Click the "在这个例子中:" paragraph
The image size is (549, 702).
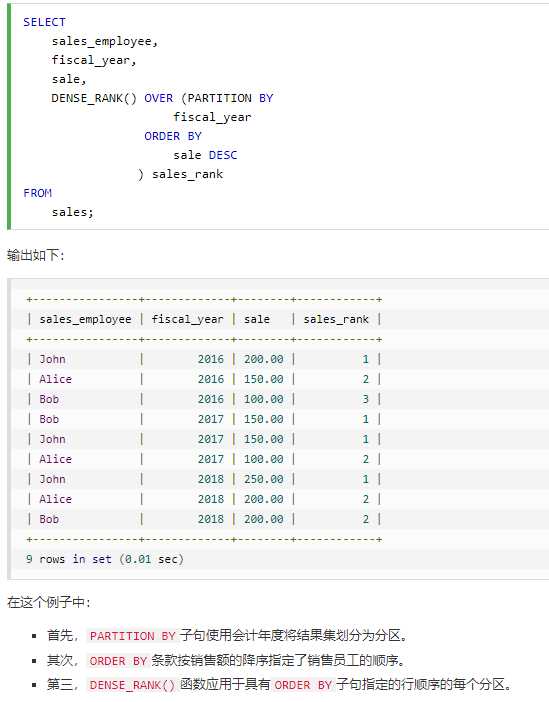click(x=48, y=602)
